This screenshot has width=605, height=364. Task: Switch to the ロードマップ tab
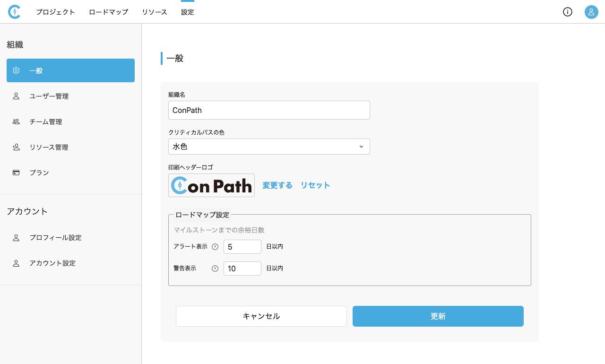pos(109,12)
